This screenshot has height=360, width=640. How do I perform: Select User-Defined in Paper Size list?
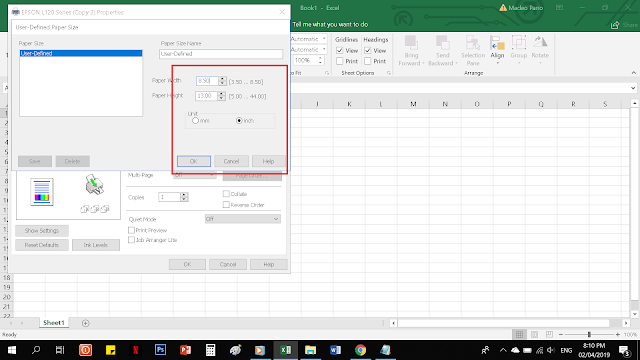click(81, 53)
